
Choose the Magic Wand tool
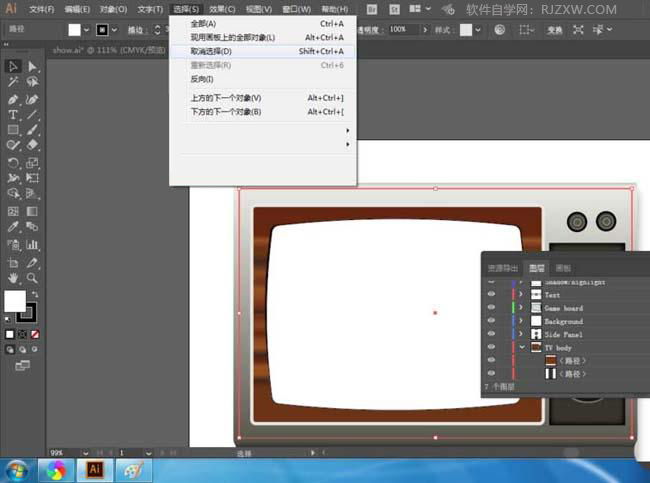tap(13, 83)
